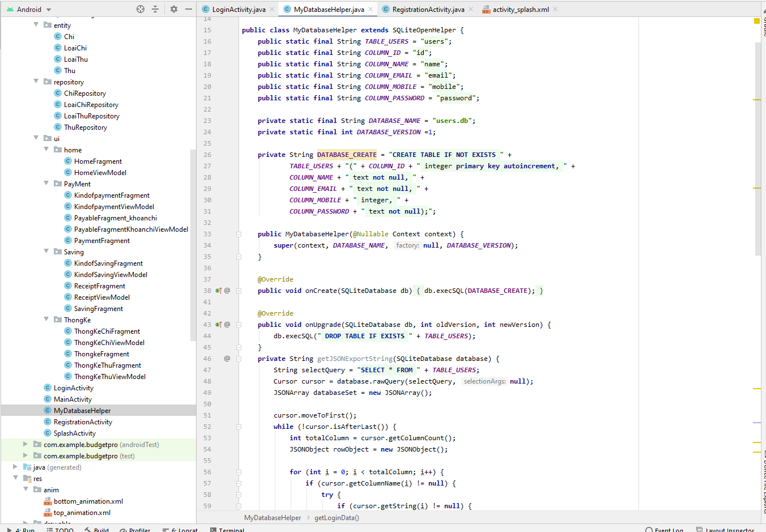766x532 pixels.
Task: Open KindofpaymentFragment file
Action: [x=112, y=195]
